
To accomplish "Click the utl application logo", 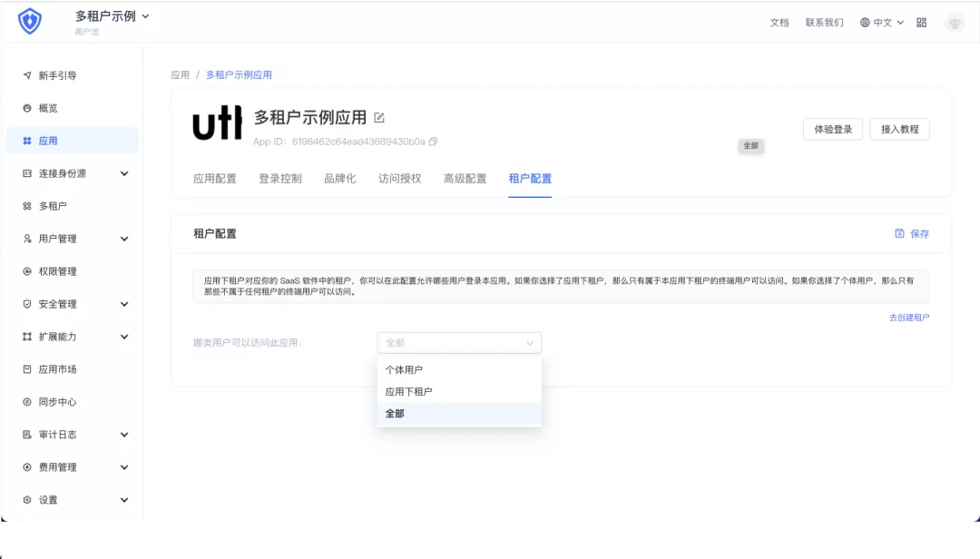I will coord(218,125).
